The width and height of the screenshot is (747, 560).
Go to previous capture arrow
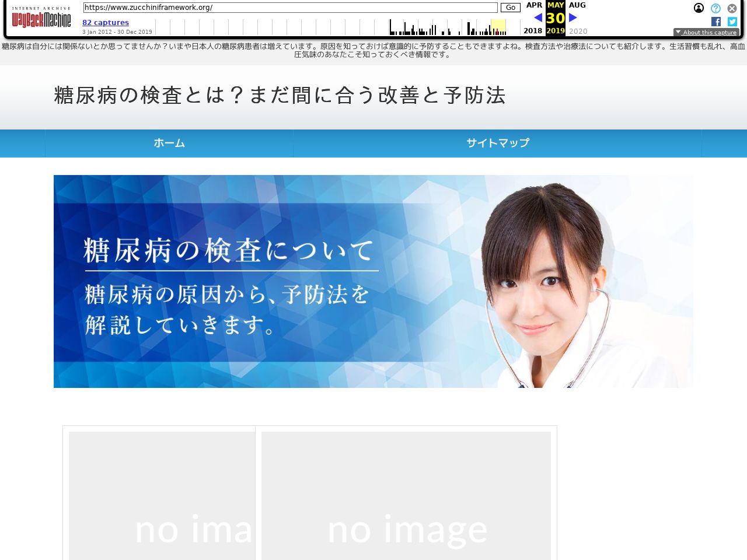click(537, 17)
